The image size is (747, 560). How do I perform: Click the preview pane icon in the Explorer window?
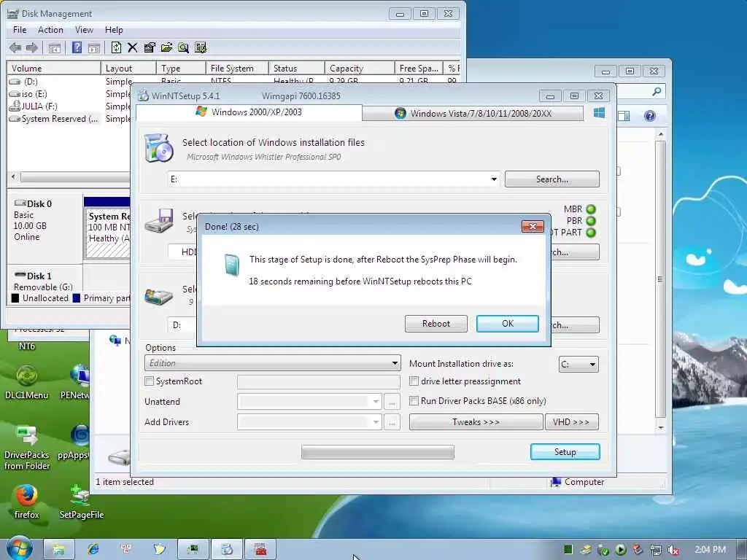coord(624,116)
